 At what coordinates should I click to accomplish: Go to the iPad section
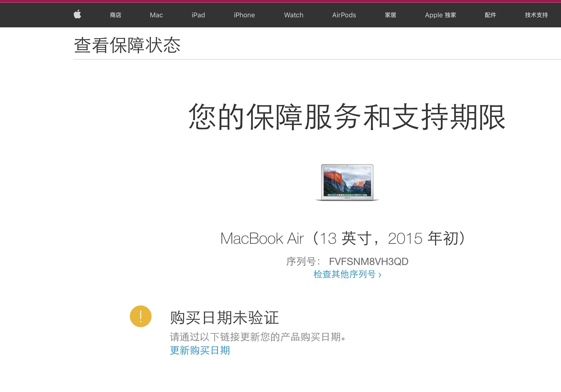(x=198, y=15)
